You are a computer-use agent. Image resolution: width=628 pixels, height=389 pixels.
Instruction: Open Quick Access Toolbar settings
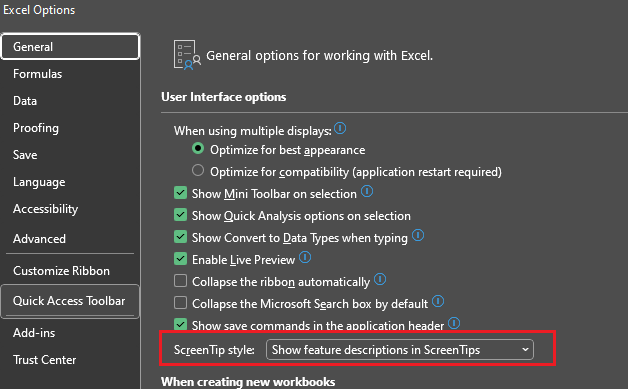70,301
